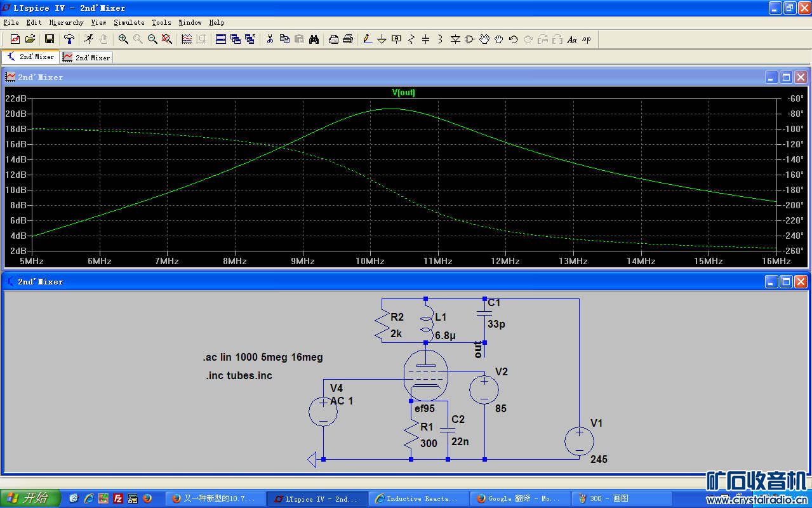The height and width of the screenshot is (508, 812).
Task: Click the Zoom Out magnifier icon
Action: tap(152, 39)
